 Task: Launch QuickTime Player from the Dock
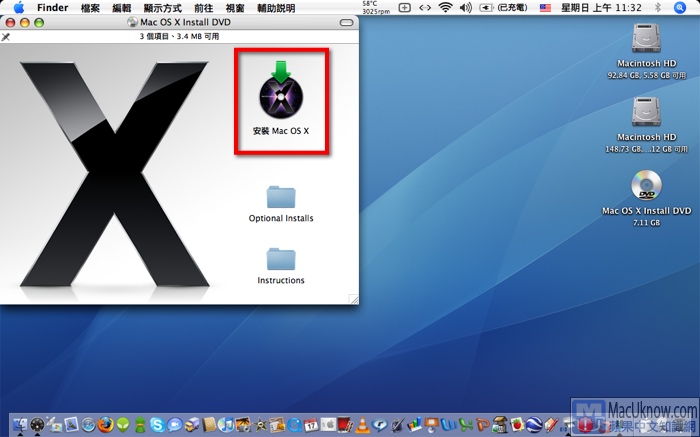(294, 425)
